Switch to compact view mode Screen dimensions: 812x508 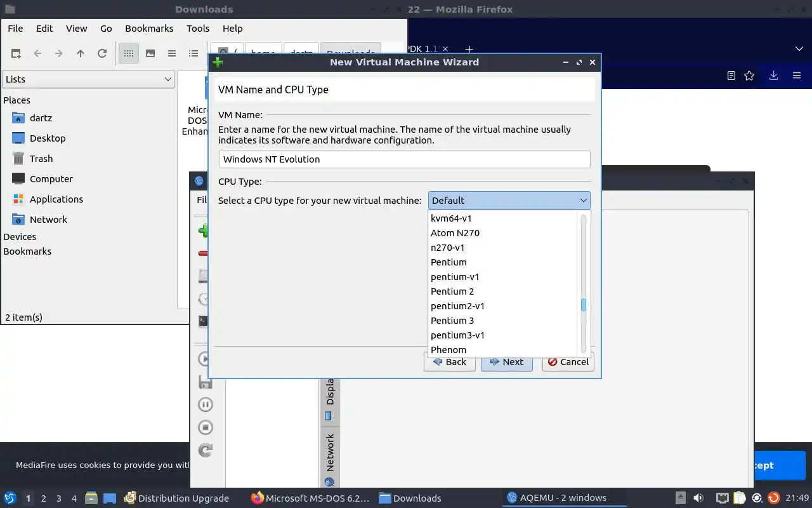(x=172, y=53)
